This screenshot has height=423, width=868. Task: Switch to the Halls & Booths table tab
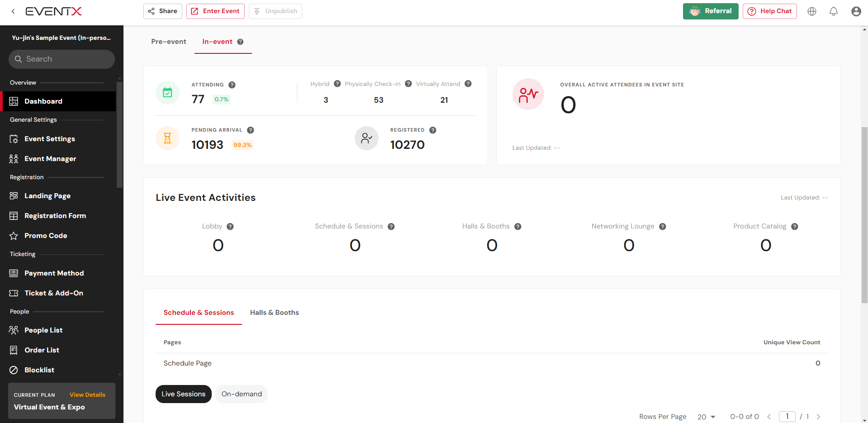point(275,313)
